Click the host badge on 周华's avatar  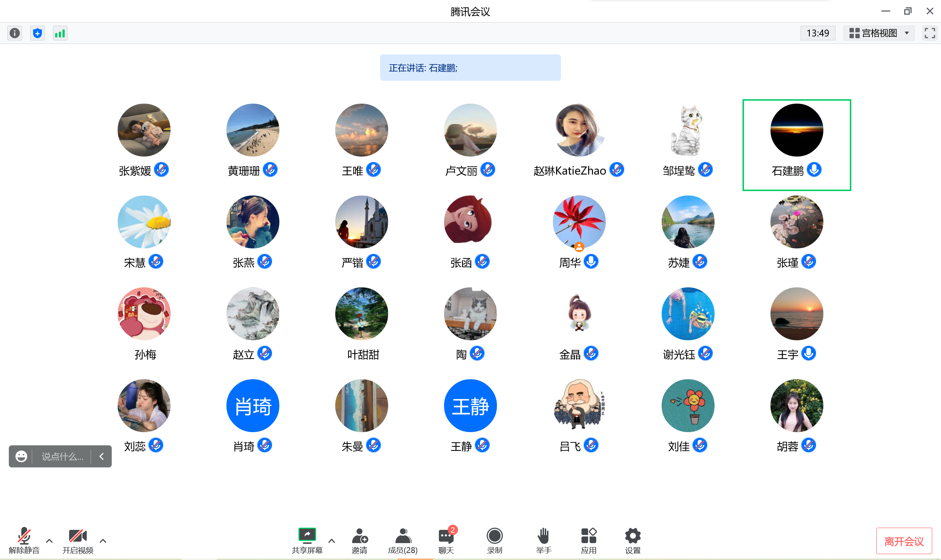tap(579, 247)
